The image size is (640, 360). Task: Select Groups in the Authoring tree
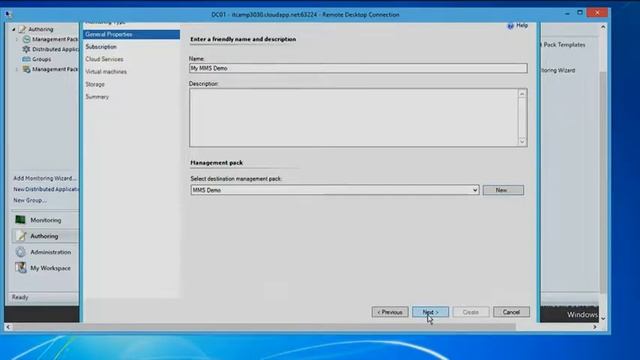[x=42, y=59]
